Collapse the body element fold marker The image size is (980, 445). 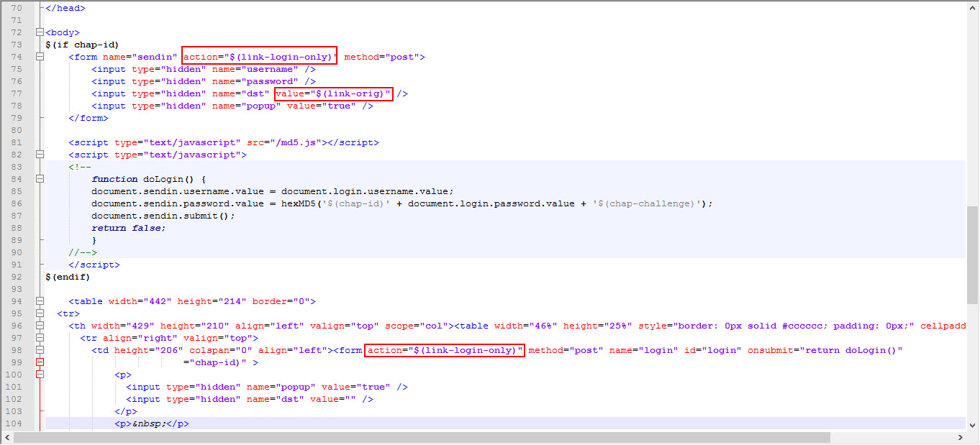coord(40,32)
